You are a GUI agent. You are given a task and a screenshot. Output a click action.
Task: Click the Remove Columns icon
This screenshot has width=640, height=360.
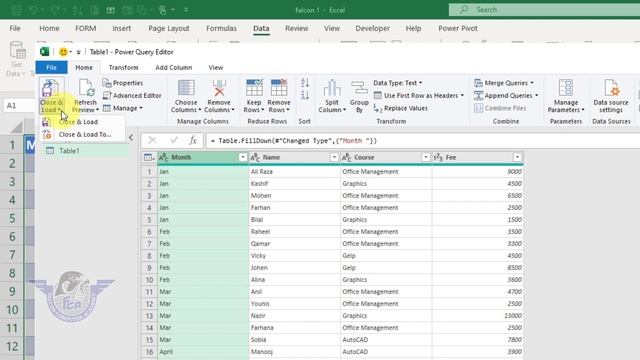[x=219, y=88]
